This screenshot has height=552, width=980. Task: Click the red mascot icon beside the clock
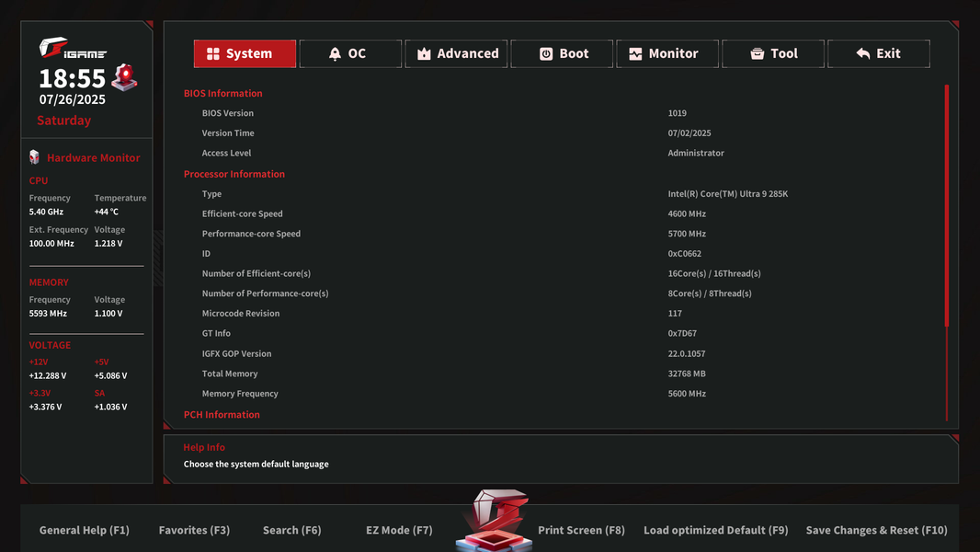(x=125, y=77)
